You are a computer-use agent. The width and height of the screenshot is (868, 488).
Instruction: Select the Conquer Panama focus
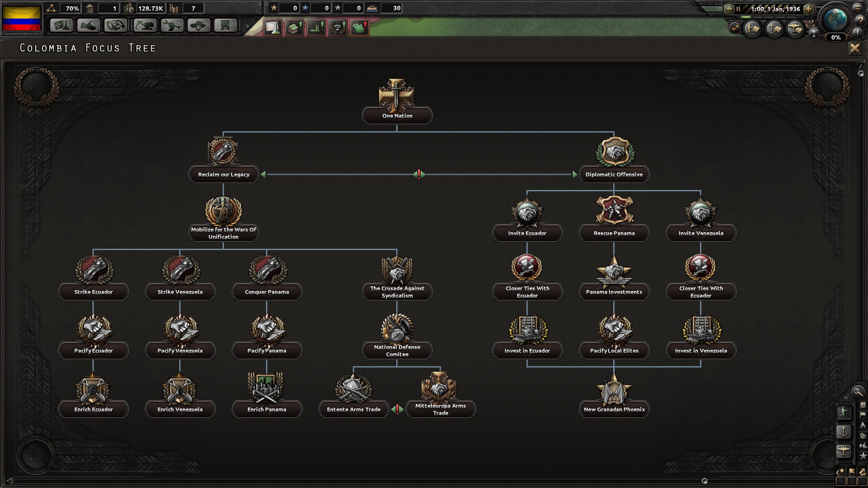[x=267, y=278]
